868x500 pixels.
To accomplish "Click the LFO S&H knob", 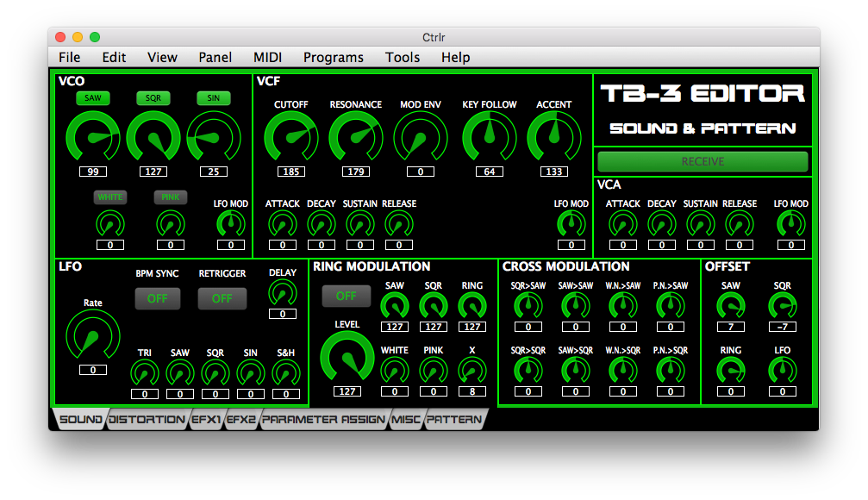I will pyautogui.click(x=286, y=373).
